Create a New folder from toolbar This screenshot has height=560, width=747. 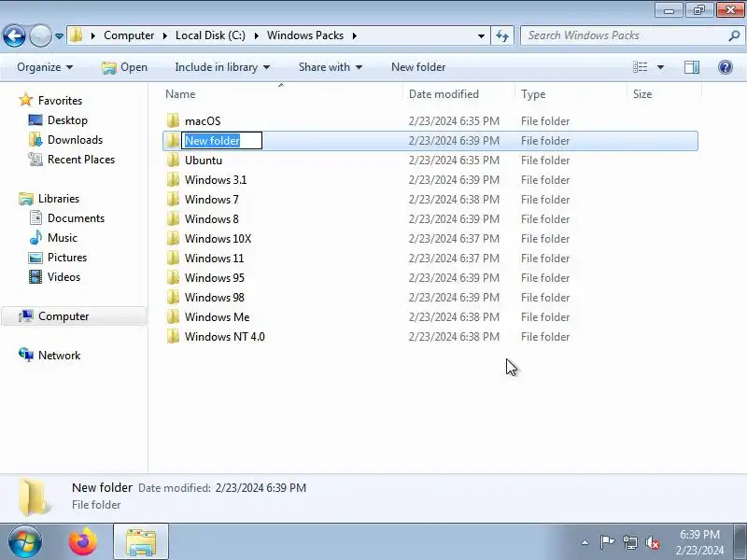click(x=418, y=67)
